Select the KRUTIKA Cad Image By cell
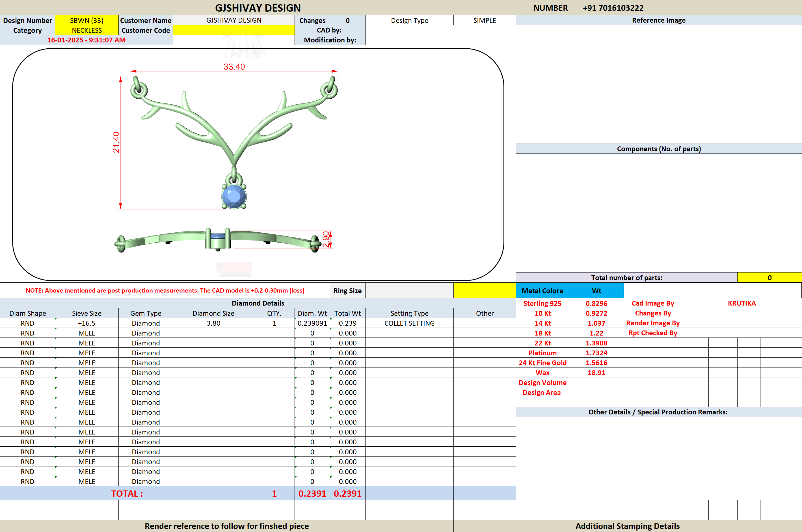This screenshot has height=532, width=802. click(742, 303)
